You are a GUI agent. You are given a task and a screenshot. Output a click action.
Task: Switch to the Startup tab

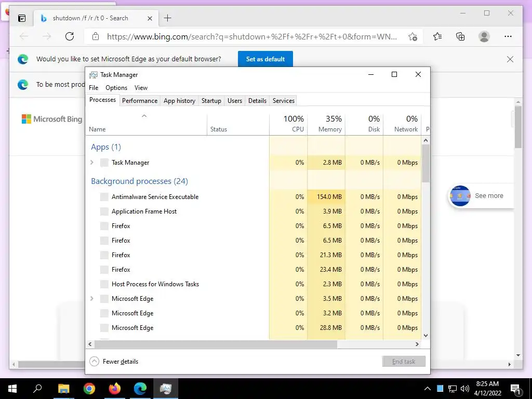point(211,101)
